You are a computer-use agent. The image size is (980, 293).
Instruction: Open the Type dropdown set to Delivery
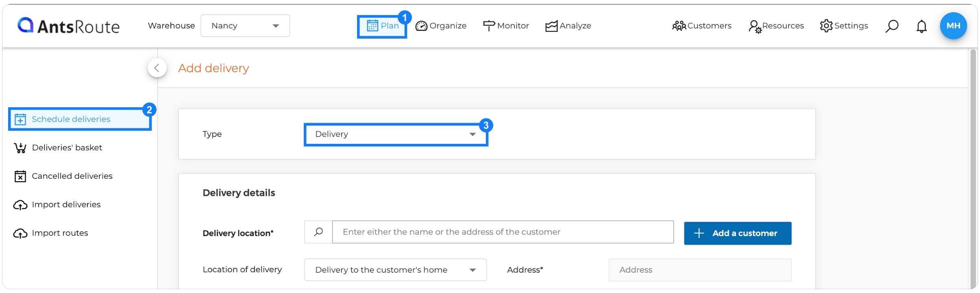[x=396, y=134]
